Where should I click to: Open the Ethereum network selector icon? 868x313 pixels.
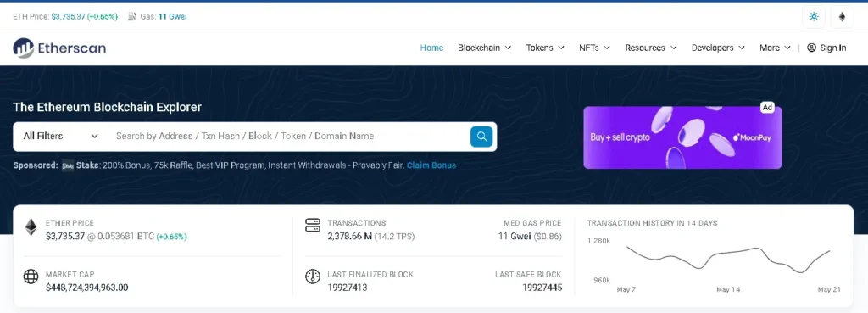(x=842, y=17)
